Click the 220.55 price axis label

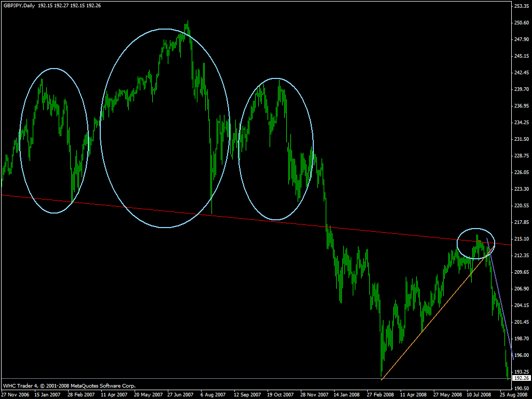(x=522, y=206)
